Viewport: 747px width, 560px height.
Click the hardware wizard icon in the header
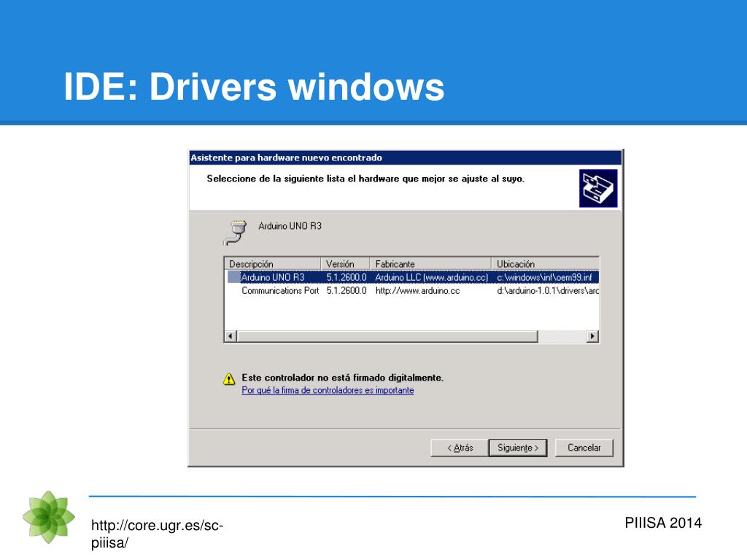pyautogui.click(x=598, y=188)
